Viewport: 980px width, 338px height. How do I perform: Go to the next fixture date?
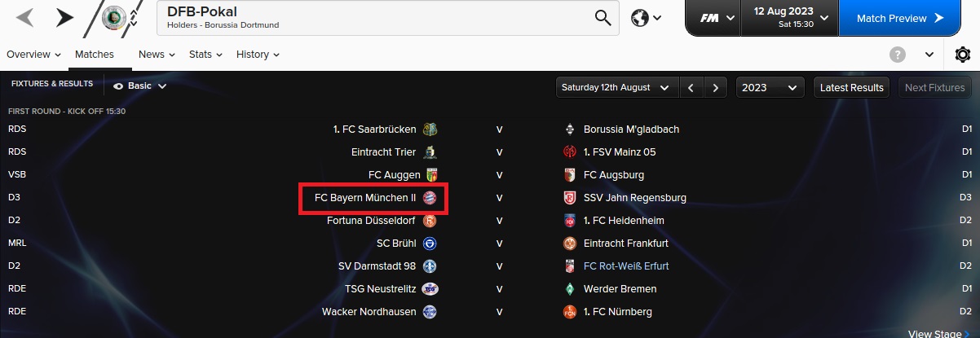(x=715, y=87)
